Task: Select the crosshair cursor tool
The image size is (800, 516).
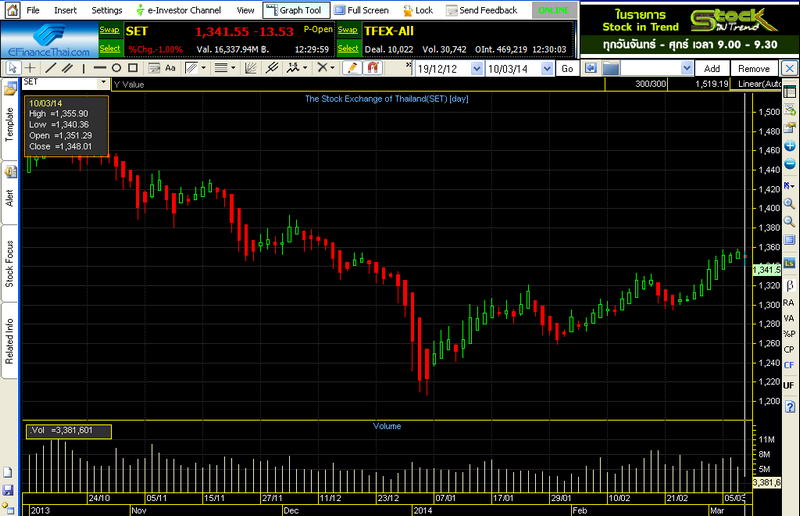Action: pos(31,68)
